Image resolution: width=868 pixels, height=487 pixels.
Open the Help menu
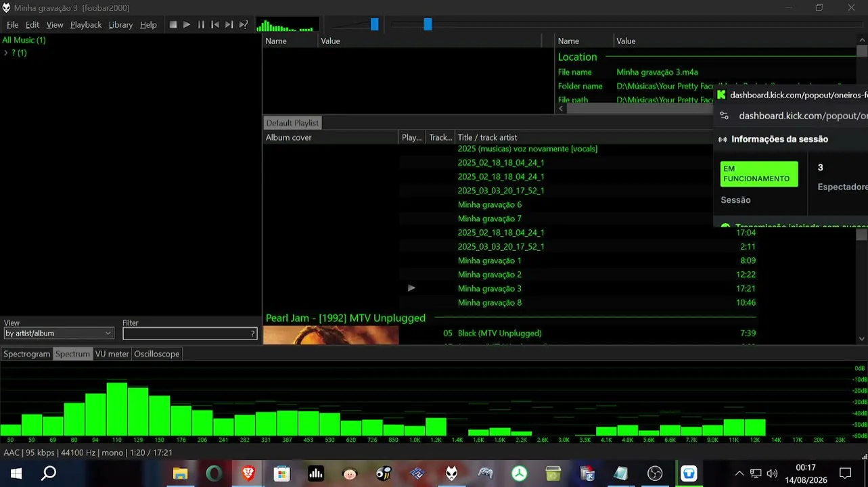(x=148, y=25)
